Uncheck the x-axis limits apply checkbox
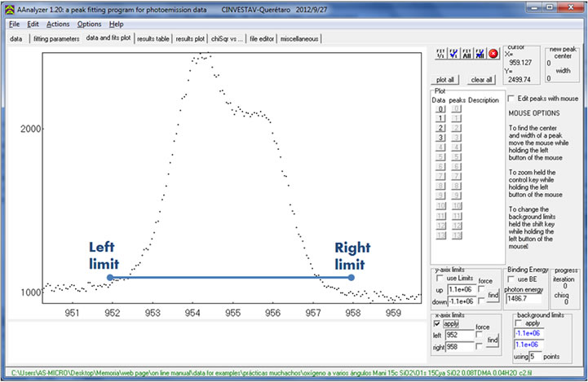Screen dimensions: 588x382 437,323
